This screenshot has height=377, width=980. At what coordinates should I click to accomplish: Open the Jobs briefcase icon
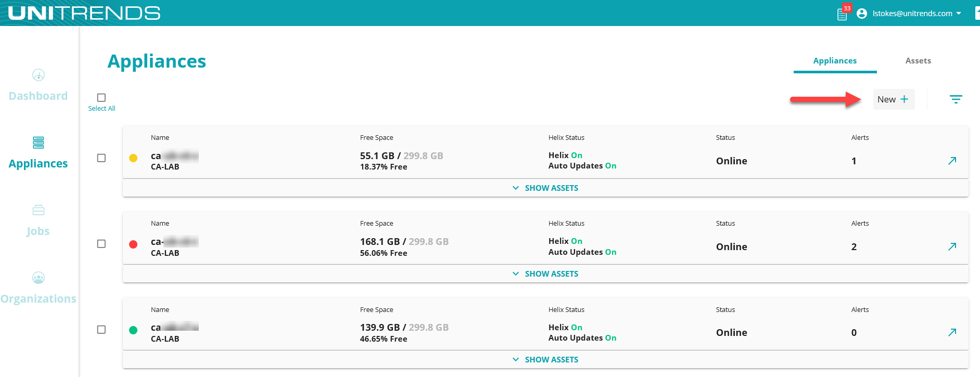pos(39,210)
